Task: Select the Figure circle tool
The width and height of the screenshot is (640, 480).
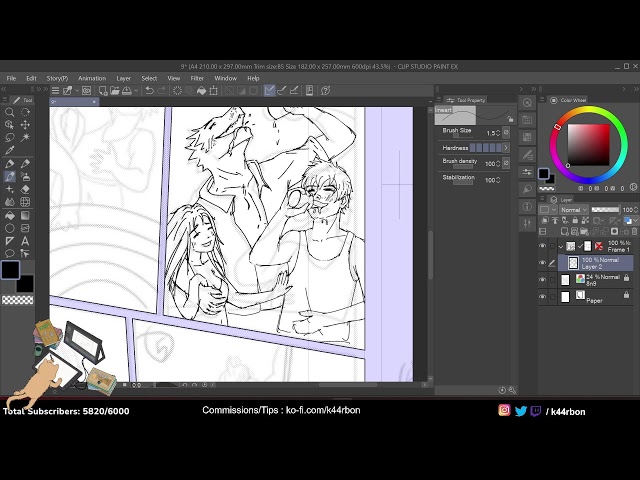Action: coord(9,228)
